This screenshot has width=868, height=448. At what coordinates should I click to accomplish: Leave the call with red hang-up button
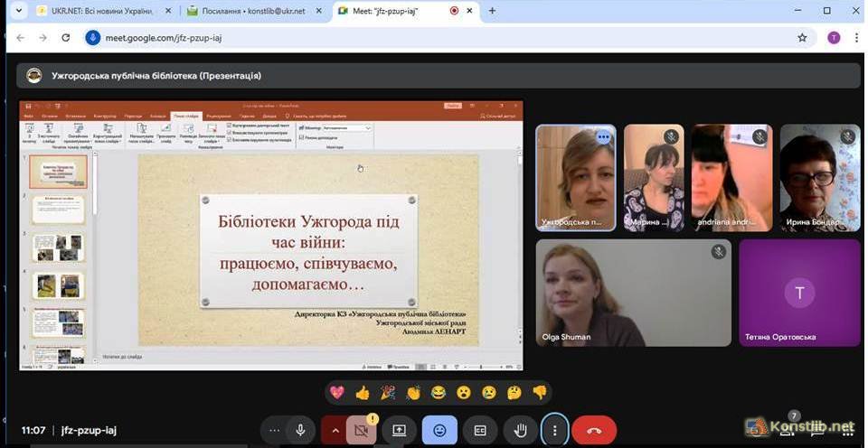coord(595,430)
